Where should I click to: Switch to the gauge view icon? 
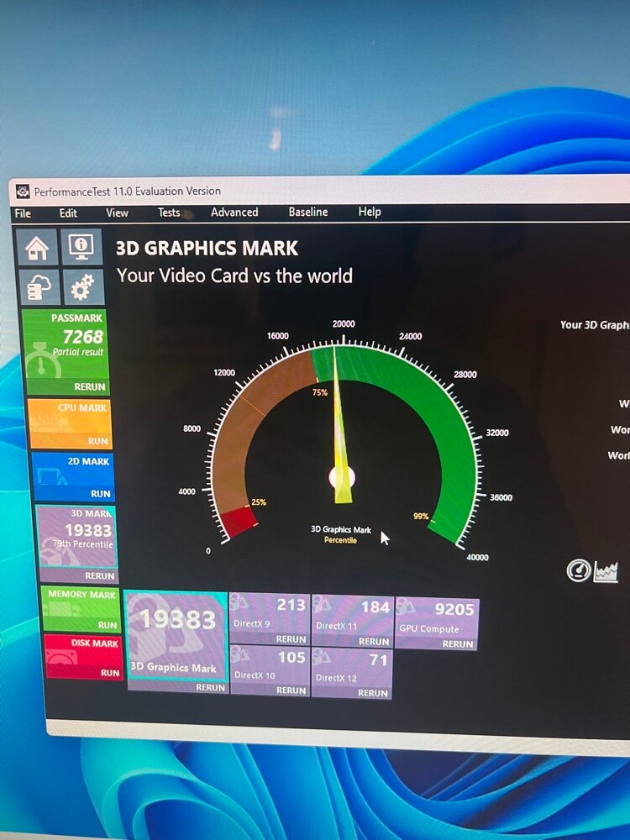click(x=578, y=570)
